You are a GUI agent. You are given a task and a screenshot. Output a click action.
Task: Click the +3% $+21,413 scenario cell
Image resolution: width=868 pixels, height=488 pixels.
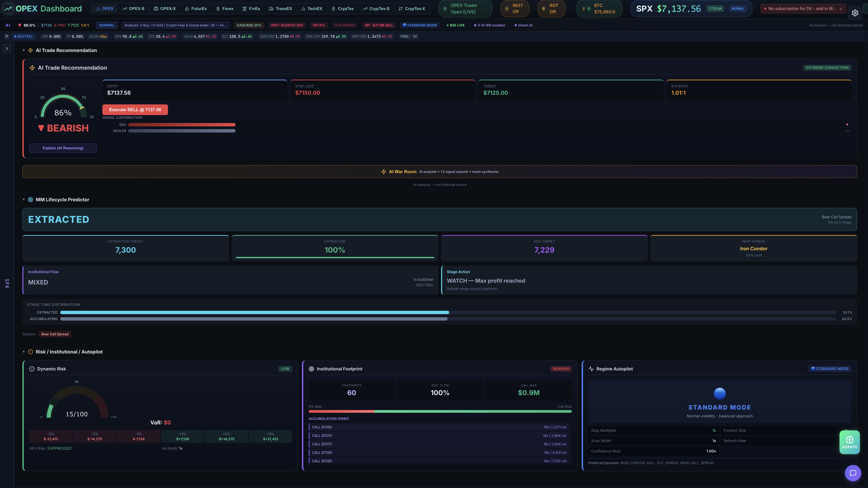tap(270, 436)
